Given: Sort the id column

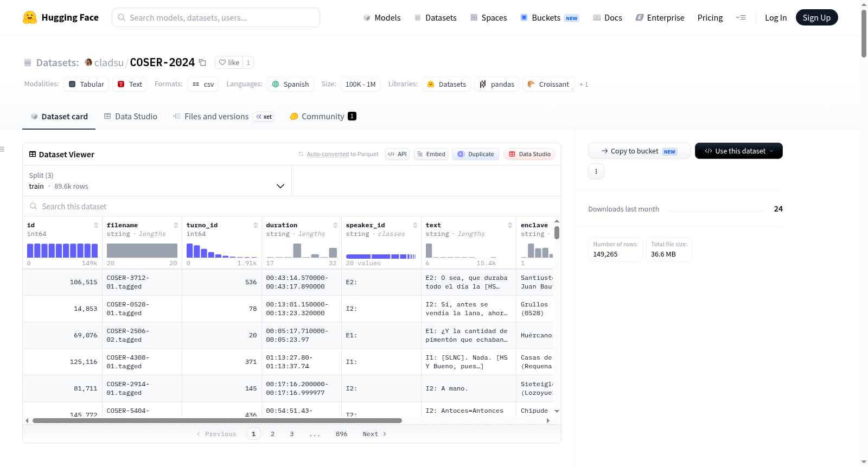Looking at the screenshot, I should pyautogui.click(x=96, y=225).
